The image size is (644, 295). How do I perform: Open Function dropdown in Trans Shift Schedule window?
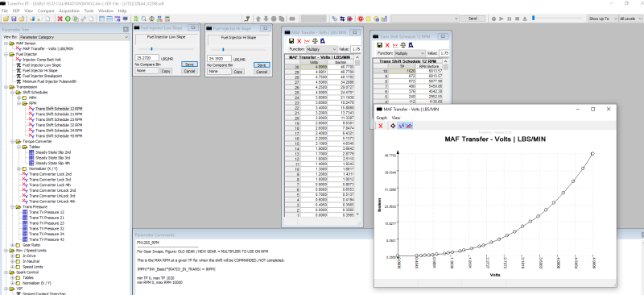pos(410,53)
